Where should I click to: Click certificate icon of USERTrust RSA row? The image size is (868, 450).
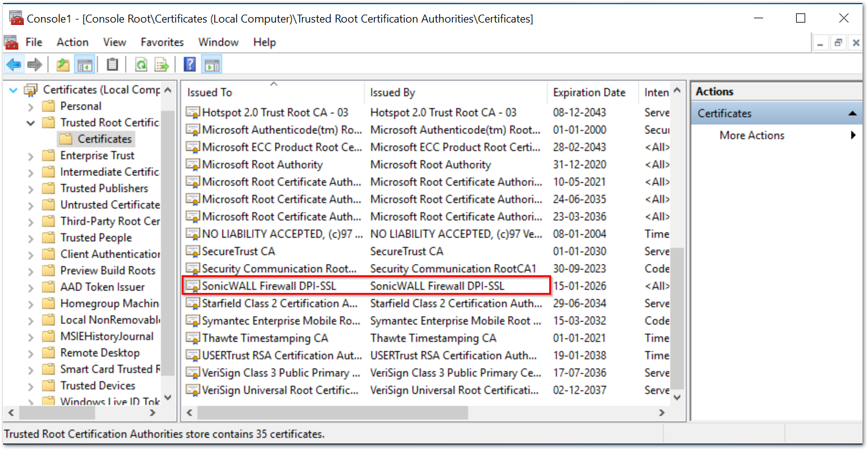(x=193, y=355)
